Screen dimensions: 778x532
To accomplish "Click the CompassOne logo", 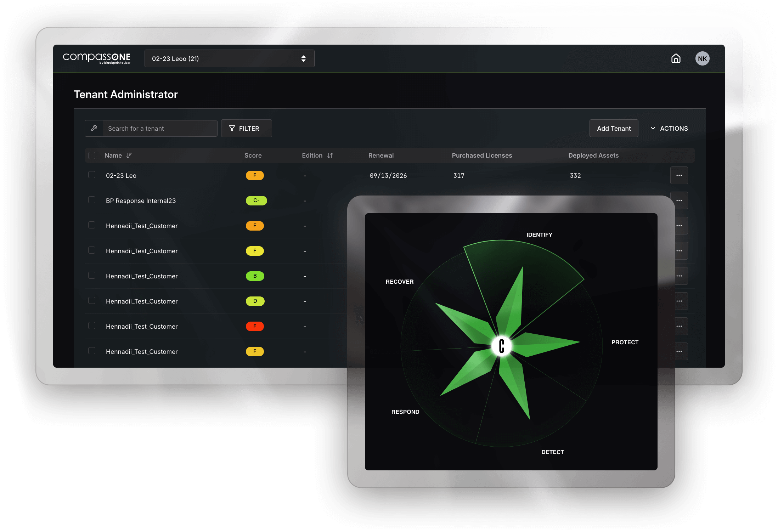I will (x=97, y=58).
